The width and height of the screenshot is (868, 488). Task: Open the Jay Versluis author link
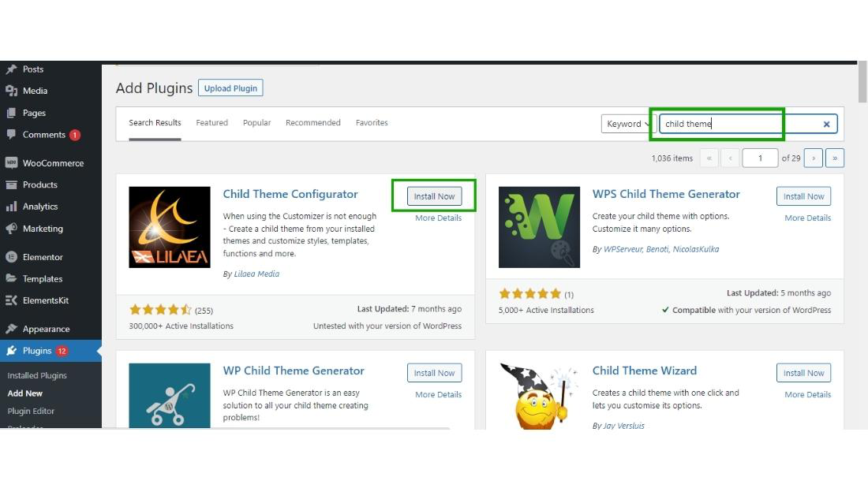tap(624, 426)
